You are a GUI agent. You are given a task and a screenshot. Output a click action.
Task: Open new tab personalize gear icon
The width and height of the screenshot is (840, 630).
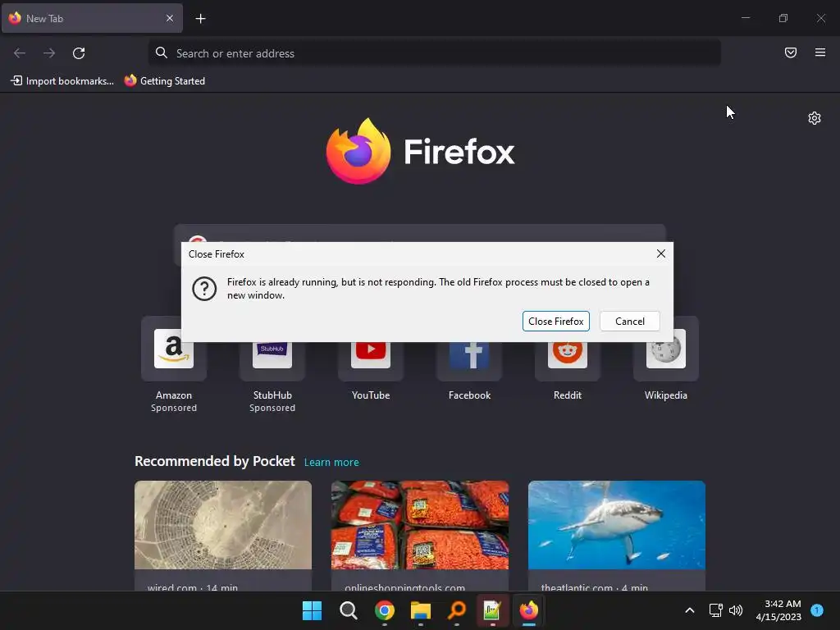pos(815,118)
